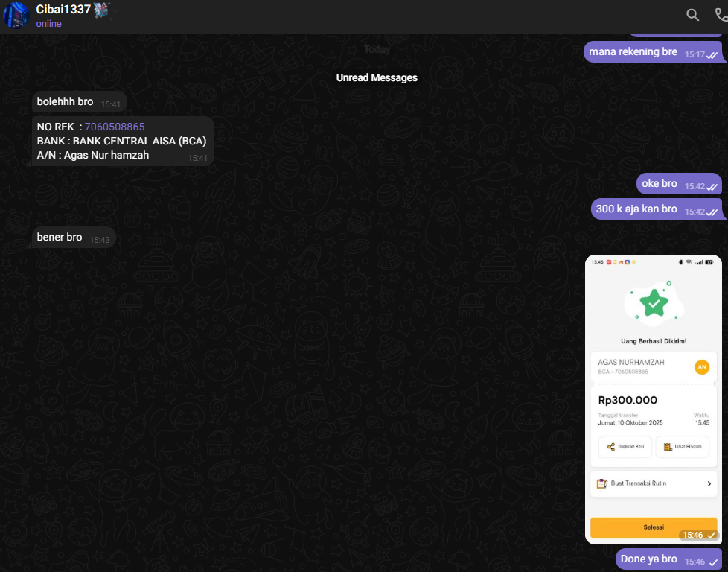
Task: Select the "bener bro" reply bubble
Action: point(60,238)
